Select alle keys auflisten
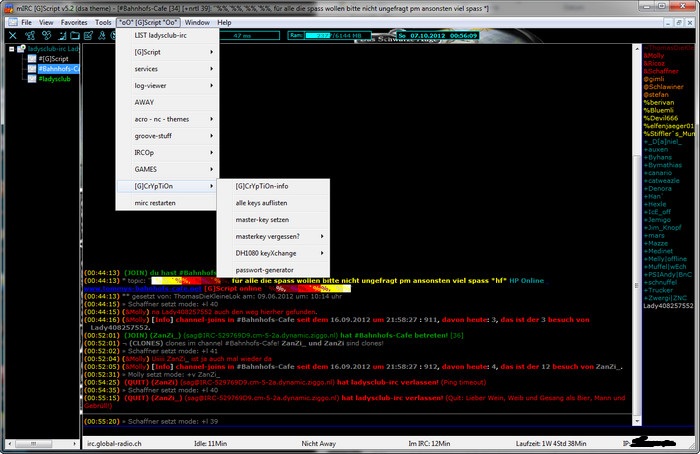This screenshot has height=454, width=700. [273, 203]
